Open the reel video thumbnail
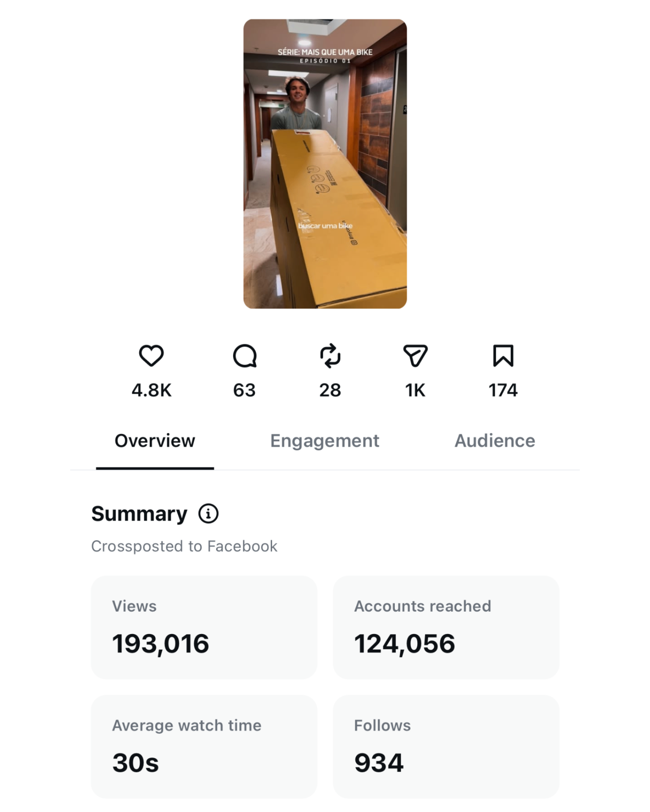 (325, 164)
